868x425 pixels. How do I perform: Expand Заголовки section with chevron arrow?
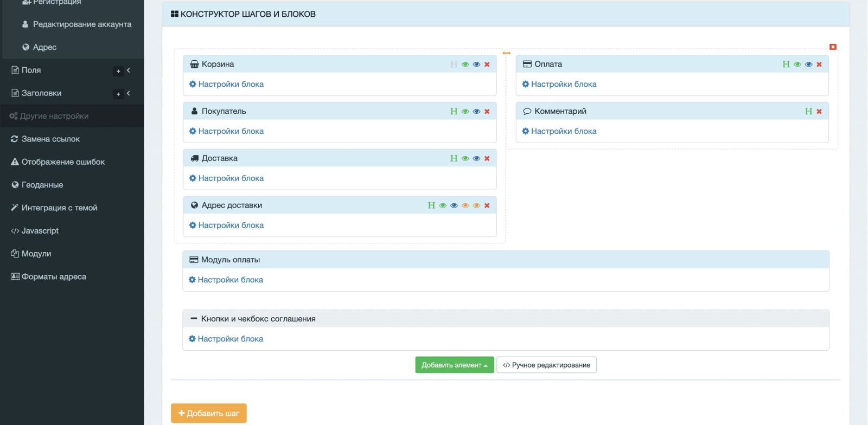[x=129, y=93]
